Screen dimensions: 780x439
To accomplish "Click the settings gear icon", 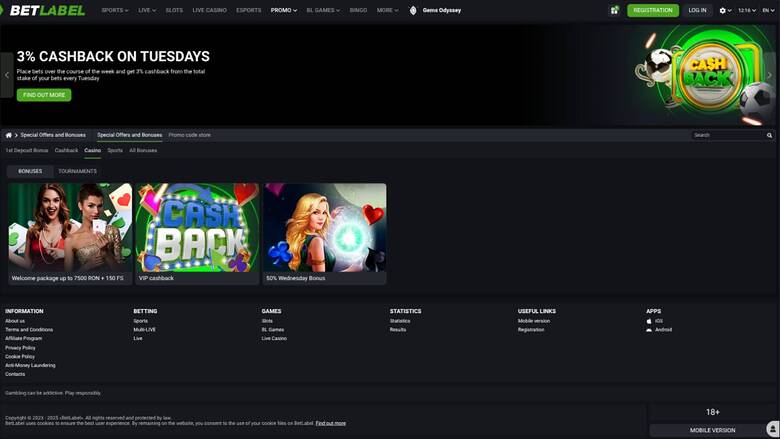I will (722, 10).
